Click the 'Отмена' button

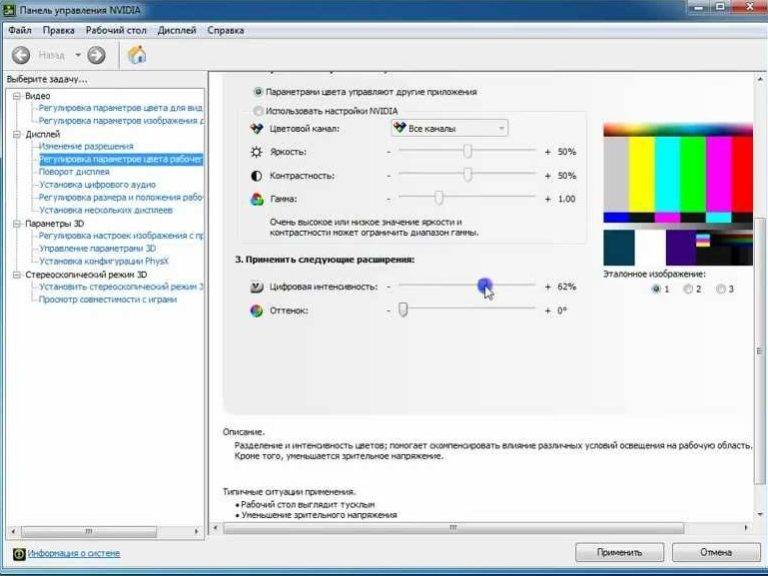[716, 552]
